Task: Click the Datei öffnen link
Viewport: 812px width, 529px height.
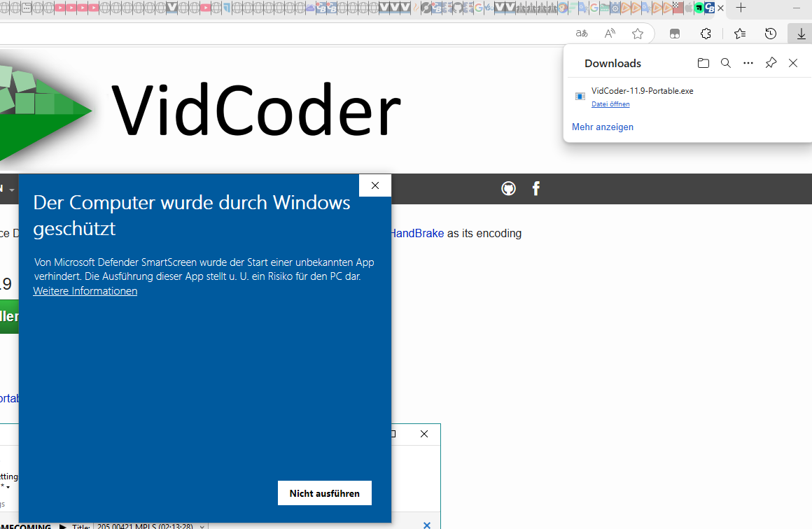Action: [610, 104]
